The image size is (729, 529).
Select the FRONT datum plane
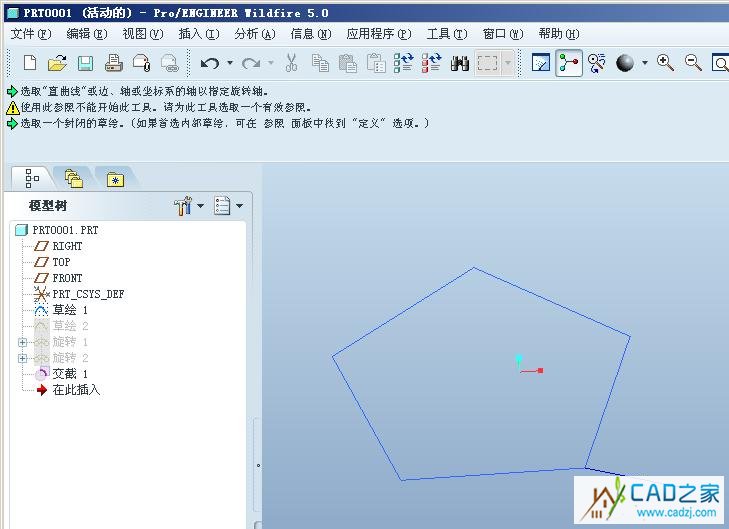coord(67,278)
